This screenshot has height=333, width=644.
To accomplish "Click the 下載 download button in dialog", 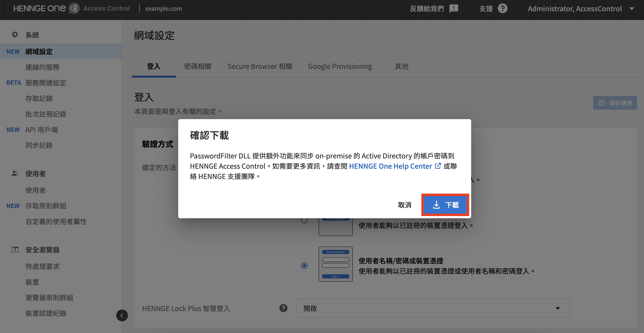I will pos(445,205).
